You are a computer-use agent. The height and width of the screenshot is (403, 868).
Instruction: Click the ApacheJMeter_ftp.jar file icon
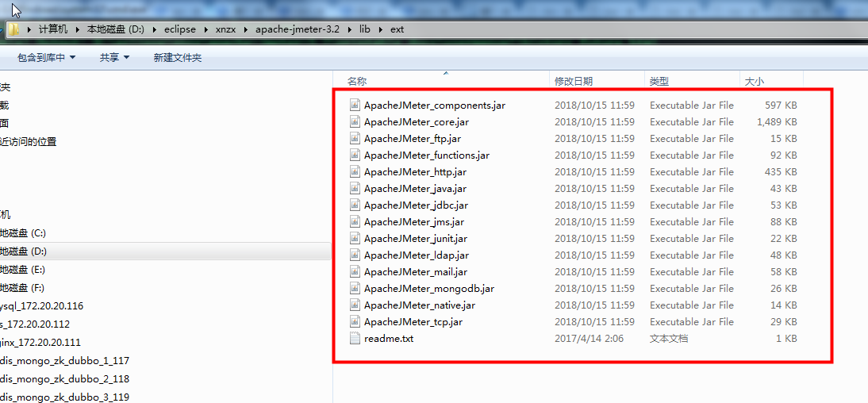(355, 138)
